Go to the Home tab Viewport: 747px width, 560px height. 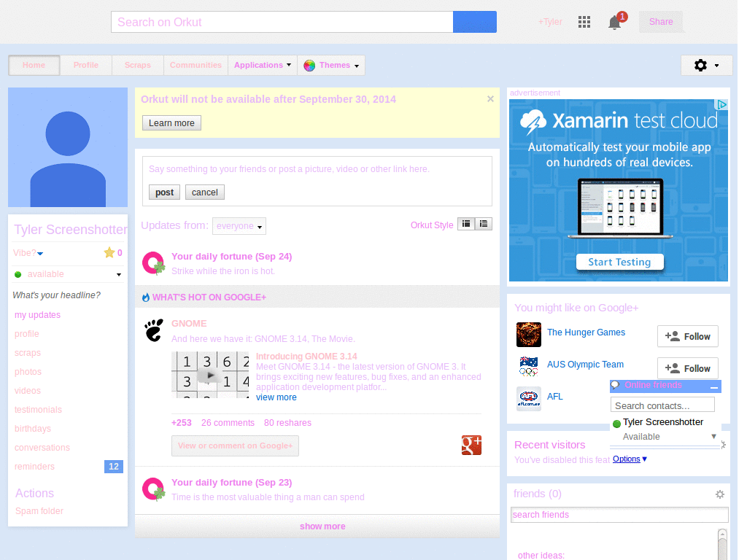[x=34, y=65]
